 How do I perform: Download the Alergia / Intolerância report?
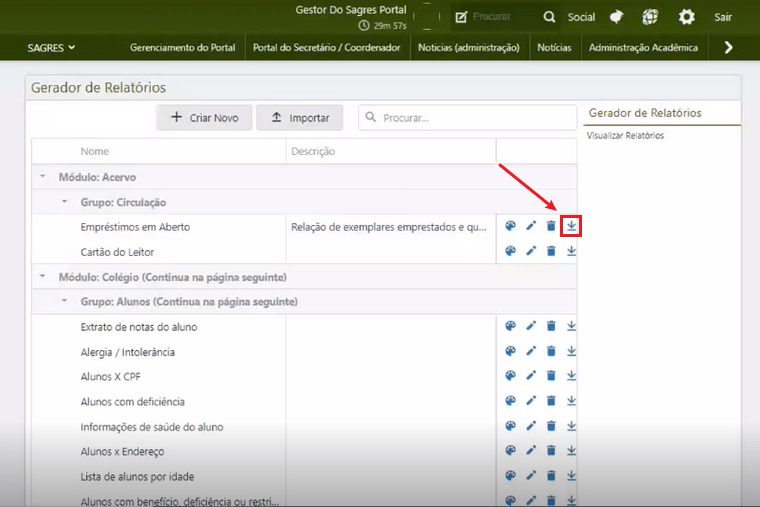click(x=571, y=351)
